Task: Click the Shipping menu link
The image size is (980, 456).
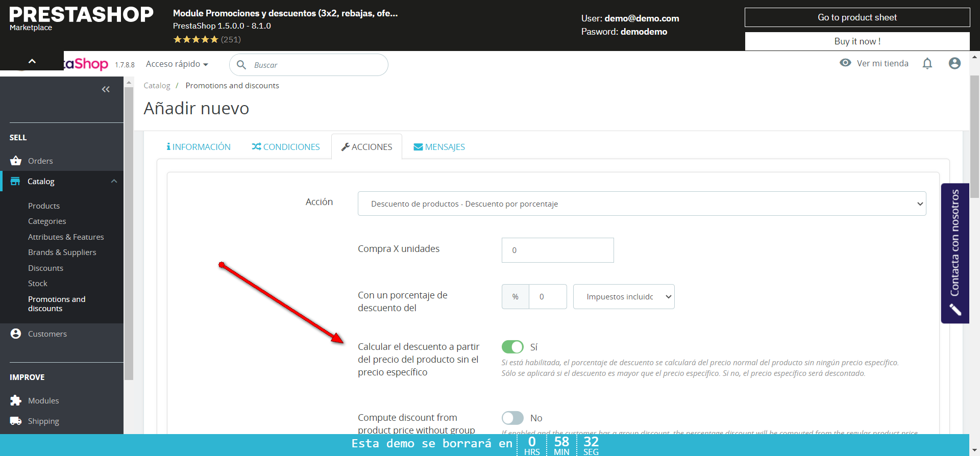Action: [x=43, y=421]
